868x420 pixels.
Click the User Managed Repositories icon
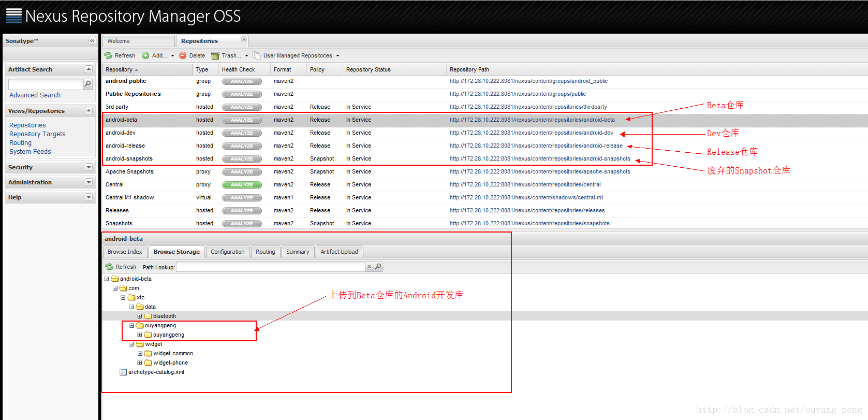pos(257,55)
